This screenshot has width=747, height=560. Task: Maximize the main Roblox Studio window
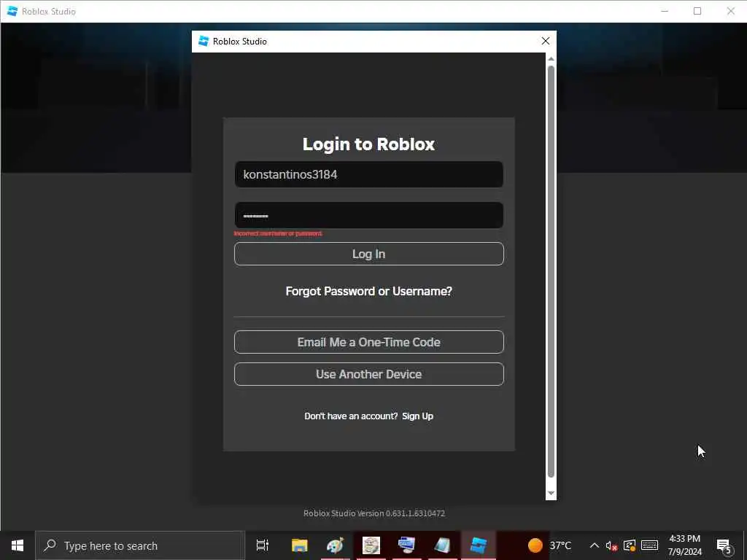click(697, 11)
